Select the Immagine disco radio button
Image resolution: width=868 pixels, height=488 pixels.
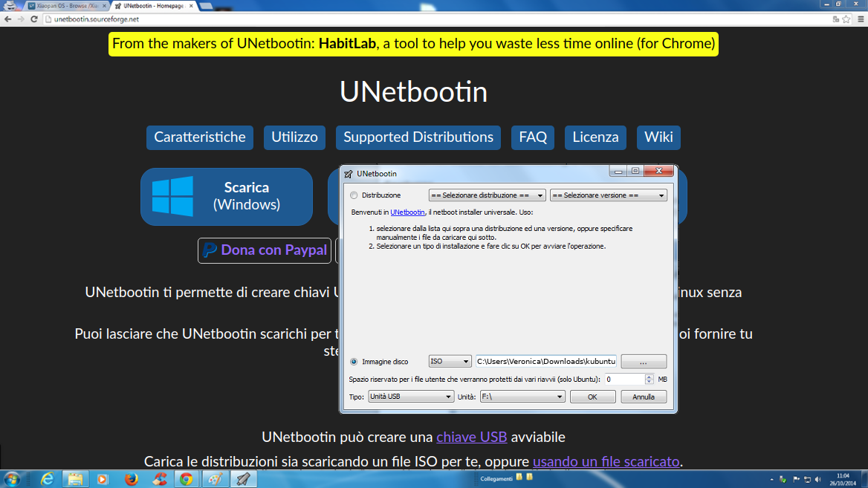pyautogui.click(x=354, y=362)
